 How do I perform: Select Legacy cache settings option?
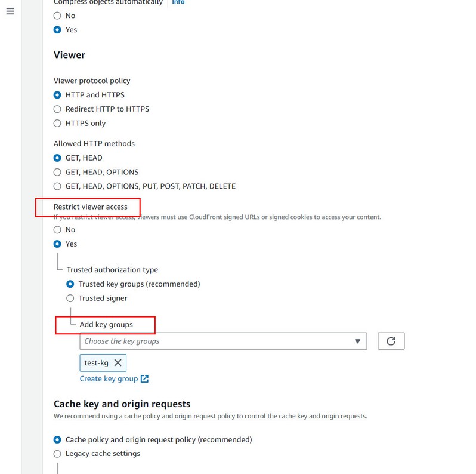pyautogui.click(x=57, y=454)
